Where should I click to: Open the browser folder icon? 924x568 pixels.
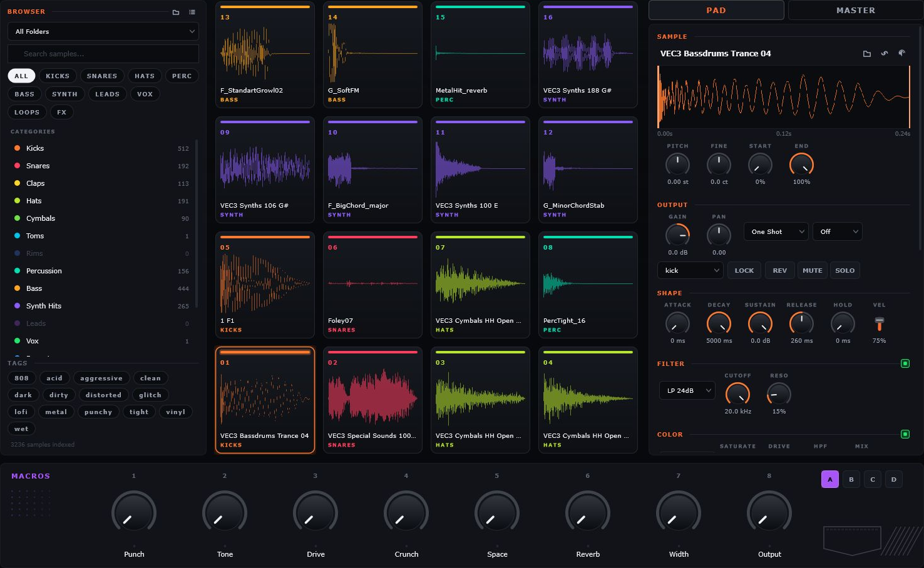(x=176, y=12)
